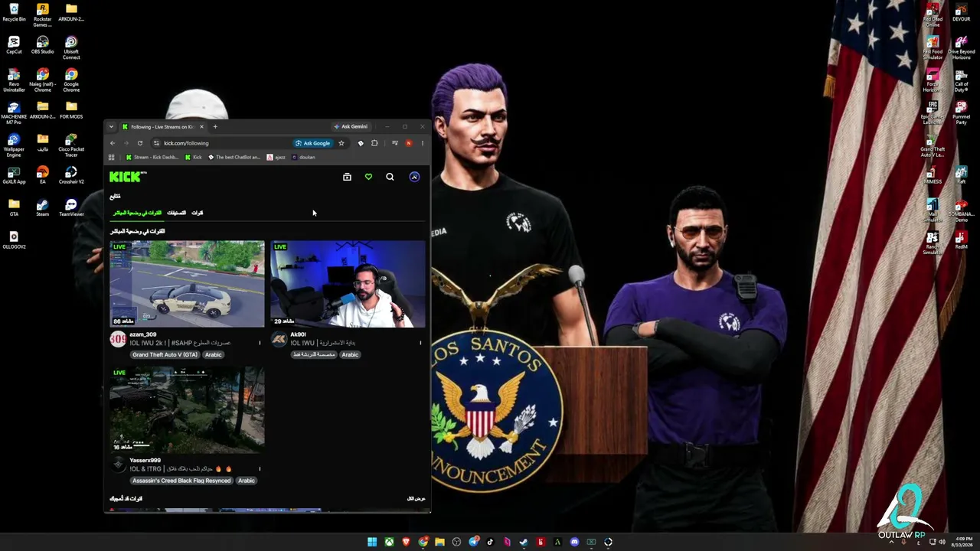The height and width of the screenshot is (551, 980).
Task: Open Kick profile avatar menu
Action: 414,177
